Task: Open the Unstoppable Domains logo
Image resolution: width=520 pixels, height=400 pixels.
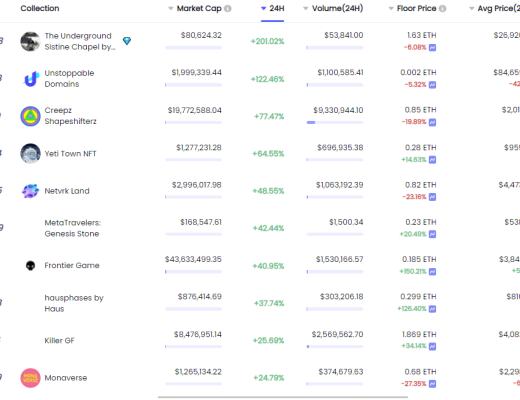Action: click(30, 79)
